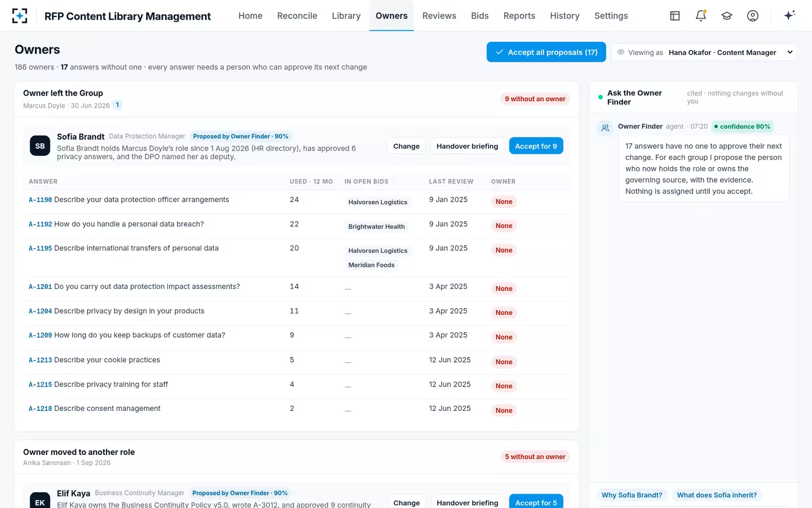Viewport: 812px width, 508px height.
Task: Open answer A-1201 link
Action: [40, 287]
